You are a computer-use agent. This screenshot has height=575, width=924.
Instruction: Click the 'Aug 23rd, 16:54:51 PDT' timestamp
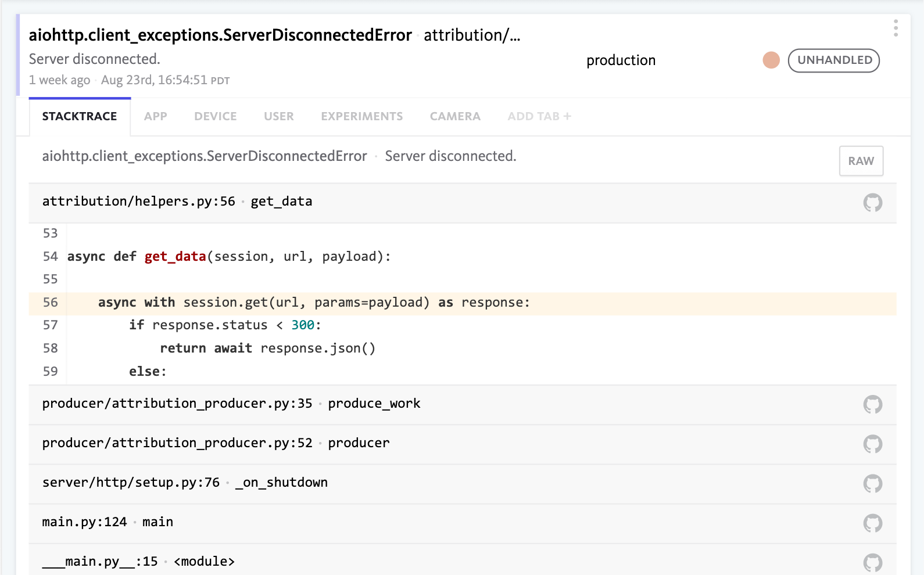(x=166, y=80)
